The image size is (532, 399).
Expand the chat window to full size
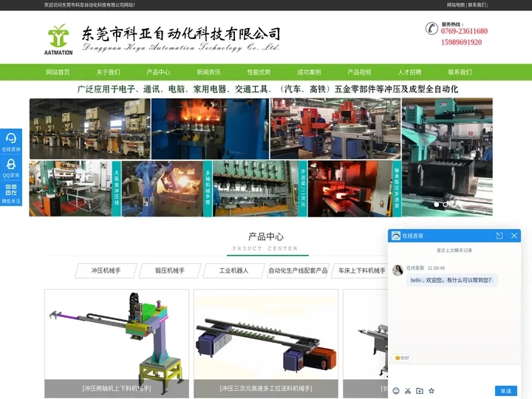(499, 236)
